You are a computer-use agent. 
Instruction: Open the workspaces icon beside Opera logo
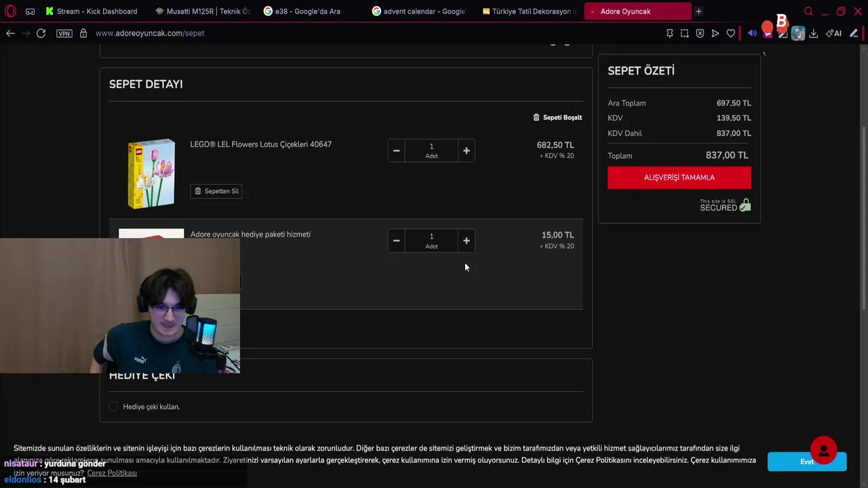pos(30,12)
